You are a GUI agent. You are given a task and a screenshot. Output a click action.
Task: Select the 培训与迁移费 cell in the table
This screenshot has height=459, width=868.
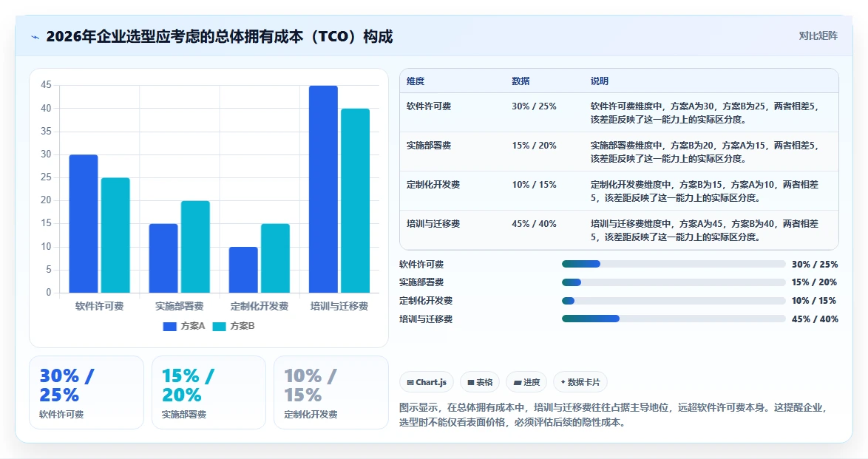pos(433,224)
